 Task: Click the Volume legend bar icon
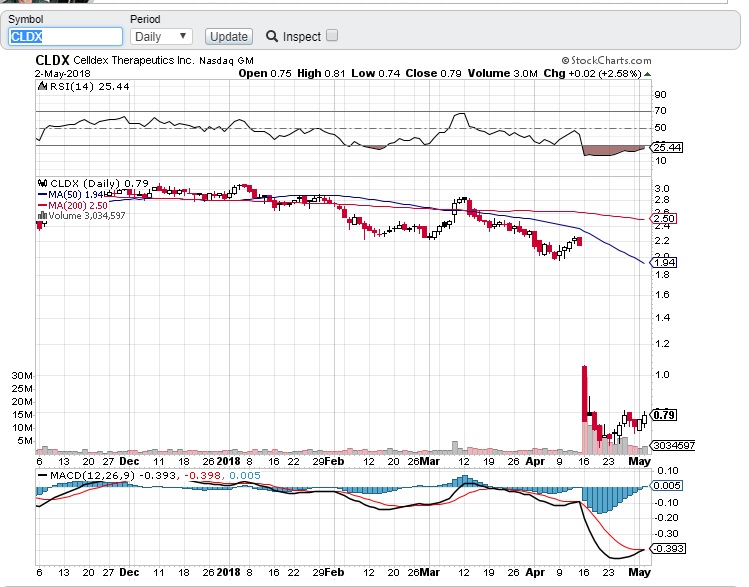click(x=43, y=216)
